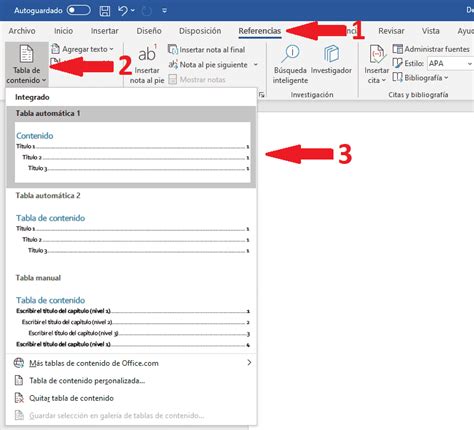Click the Save floppy disk icon
This screenshot has width=474, height=430.
click(x=105, y=11)
